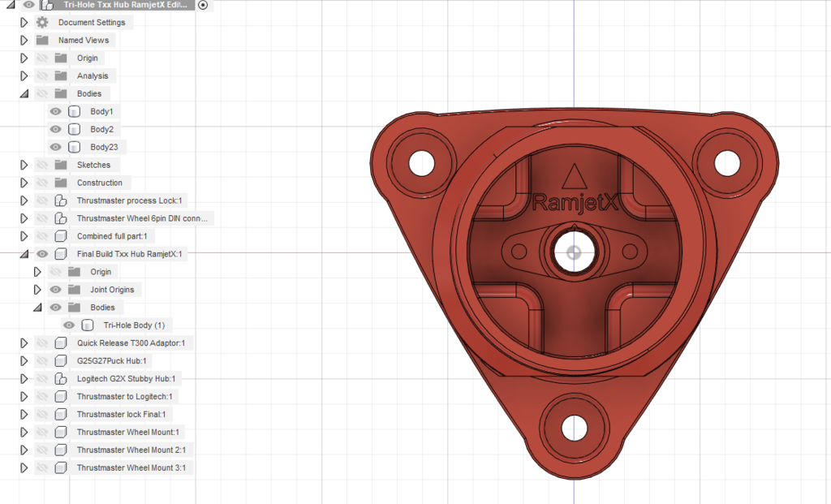831x504 pixels.
Task: Expand Quick Release T300 Adaptor:1
Action: (22, 342)
